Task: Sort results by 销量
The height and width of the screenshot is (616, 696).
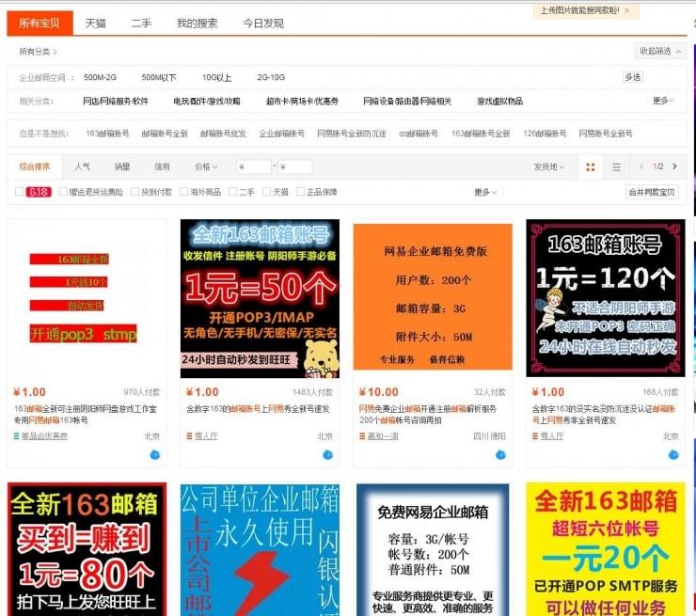Action: point(122,166)
